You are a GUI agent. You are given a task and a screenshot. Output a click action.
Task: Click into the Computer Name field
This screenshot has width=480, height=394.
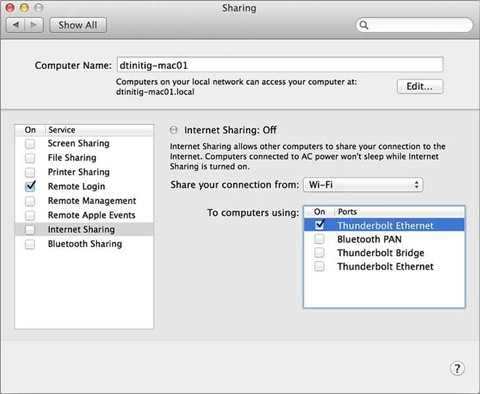tap(280, 65)
